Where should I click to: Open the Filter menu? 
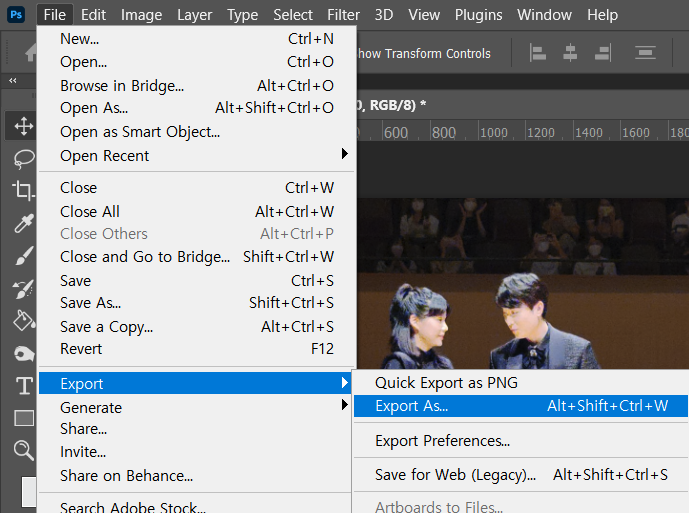click(343, 15)
